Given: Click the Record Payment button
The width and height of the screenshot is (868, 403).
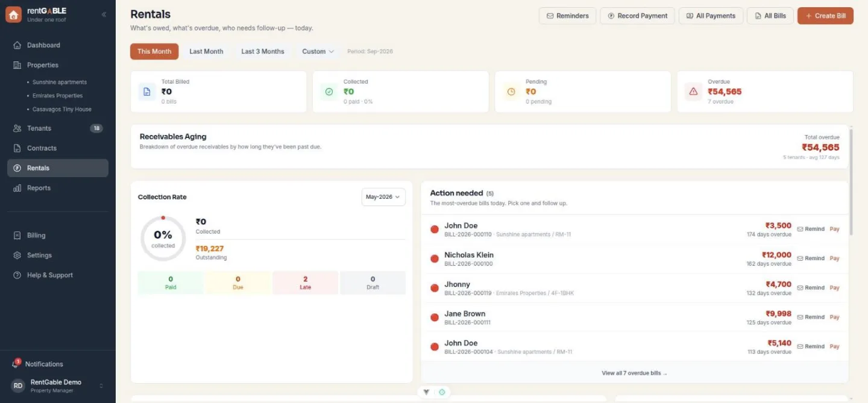Looking at the screenshot, I should click(x=637, y=16).
